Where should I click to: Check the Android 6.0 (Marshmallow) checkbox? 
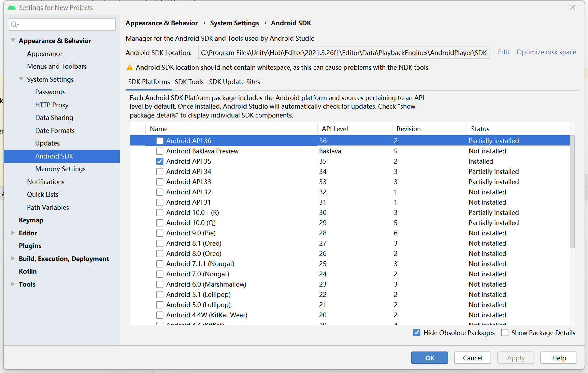(160, 284)
